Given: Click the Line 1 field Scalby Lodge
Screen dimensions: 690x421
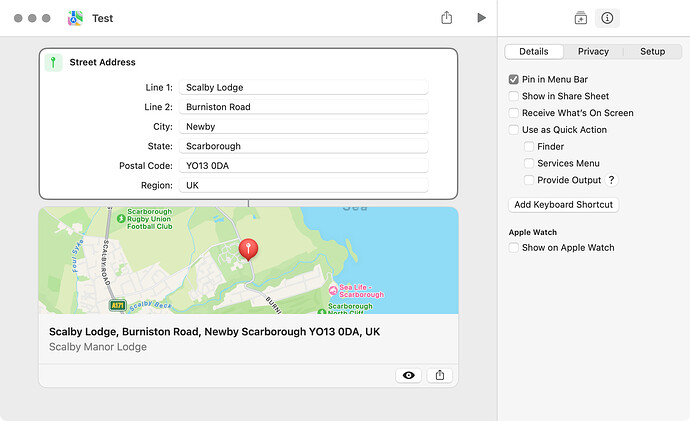Looking at the screenshot, I should [x=304, y=88].
